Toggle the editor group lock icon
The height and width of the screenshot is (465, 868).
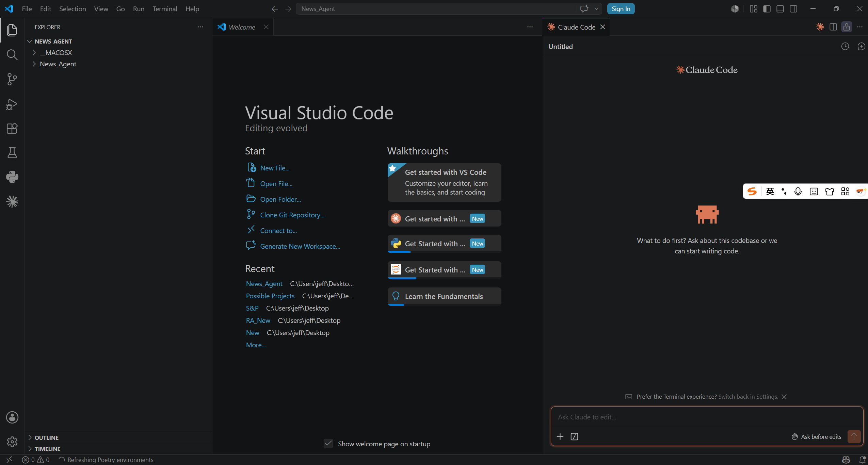(x=847, y=27)
